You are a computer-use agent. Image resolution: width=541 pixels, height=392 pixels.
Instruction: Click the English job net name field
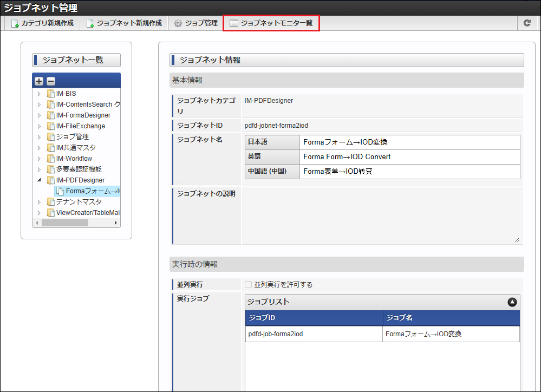point(409,157)
